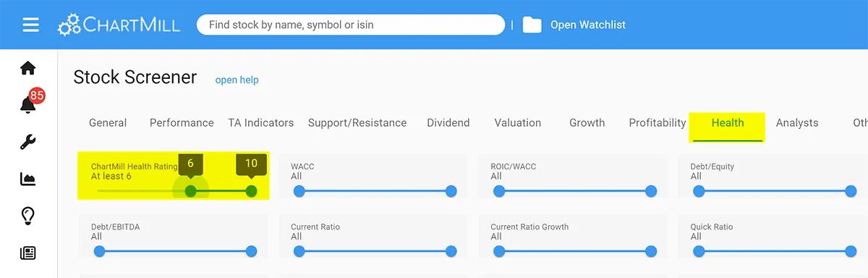Switch to the TA Indicators tab
This screenshot has height=278, width=868.
[261, 122]
